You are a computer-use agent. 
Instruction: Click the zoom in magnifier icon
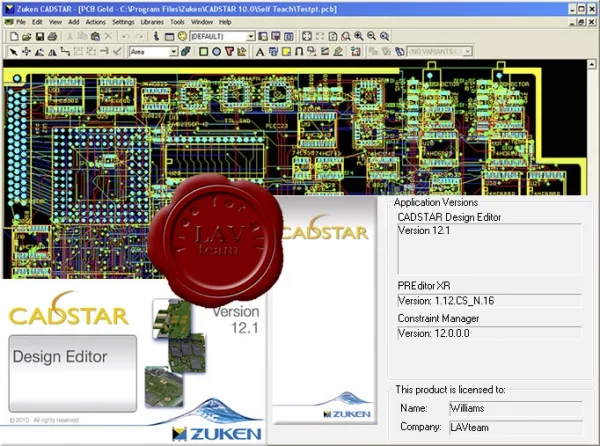[x=359, y=36]
